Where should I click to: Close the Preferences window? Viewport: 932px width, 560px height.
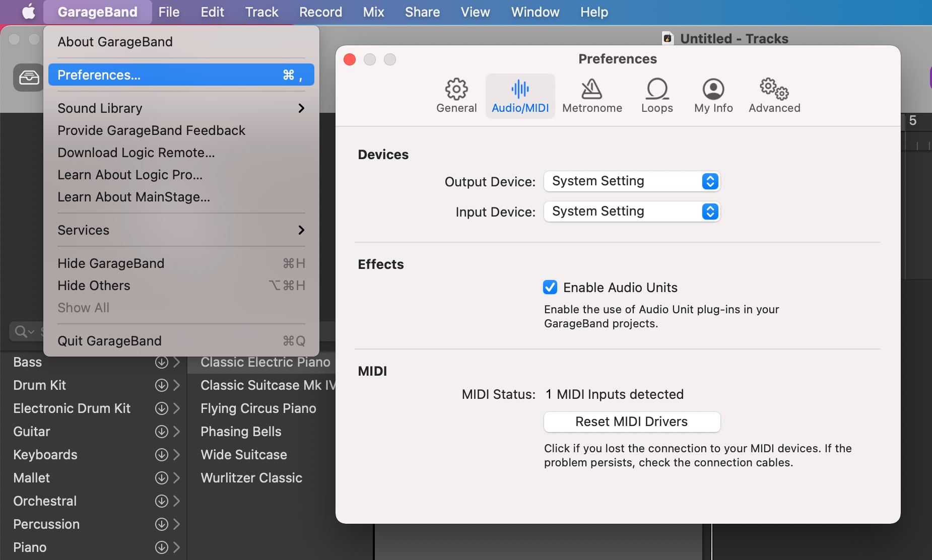[x=350, y=59]
